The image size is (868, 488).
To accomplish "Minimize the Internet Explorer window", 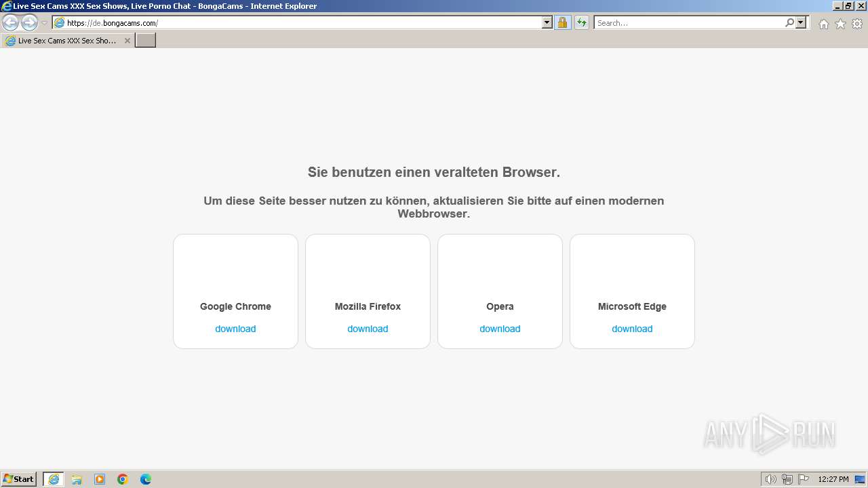I will pyautogui.click(x=837, y=6).
